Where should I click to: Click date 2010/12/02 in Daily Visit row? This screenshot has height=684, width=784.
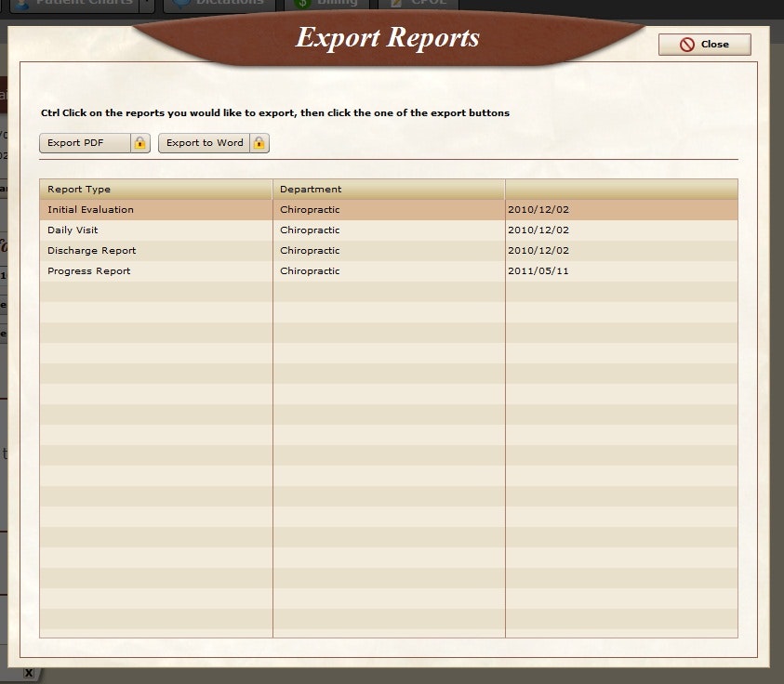point(538,230)
